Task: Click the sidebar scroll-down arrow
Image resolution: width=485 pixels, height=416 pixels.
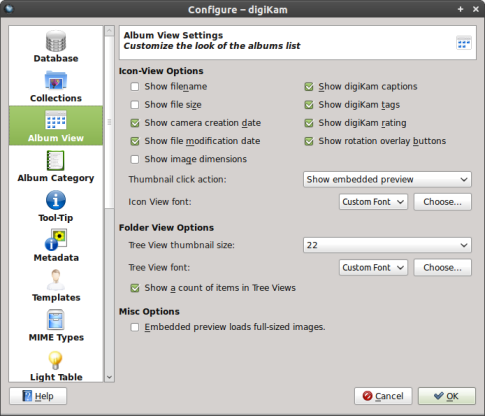Action: [x=109, y=377]
